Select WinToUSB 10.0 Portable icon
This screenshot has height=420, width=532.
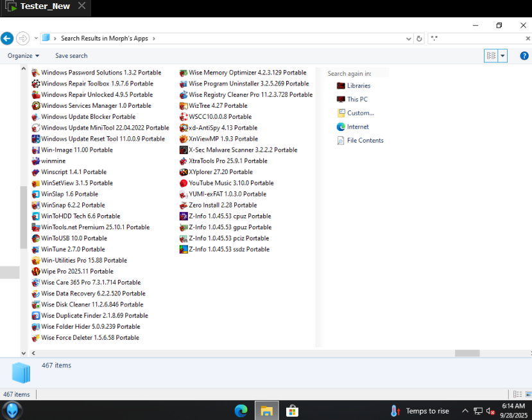pos(36,238)
